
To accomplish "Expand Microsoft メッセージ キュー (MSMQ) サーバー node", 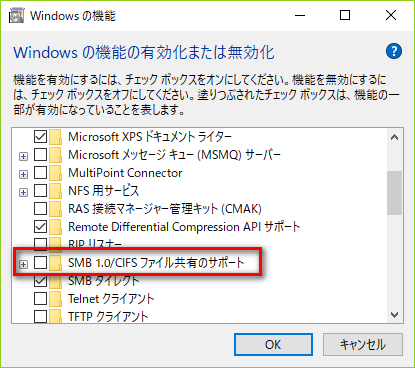I will click(23, 156).
